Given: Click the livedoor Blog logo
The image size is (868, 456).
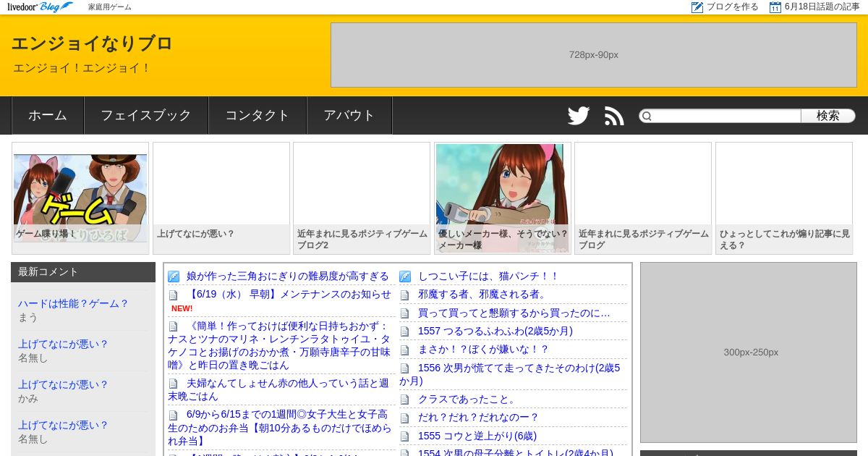Looking at the screenshot, I should click(x=40, y=7).
